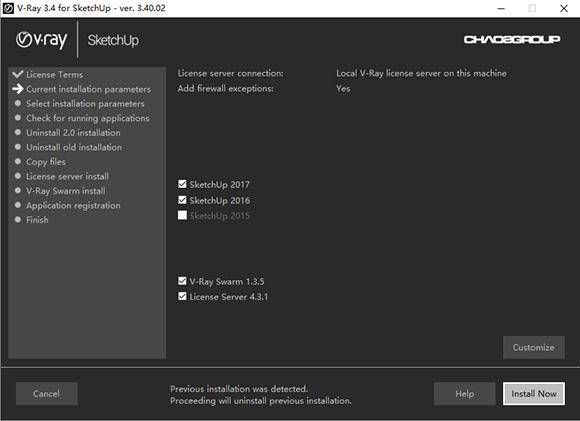Click the Chaos Group logo
The width and height of the screenshot is (580, 421).
(x=512, y=39)
